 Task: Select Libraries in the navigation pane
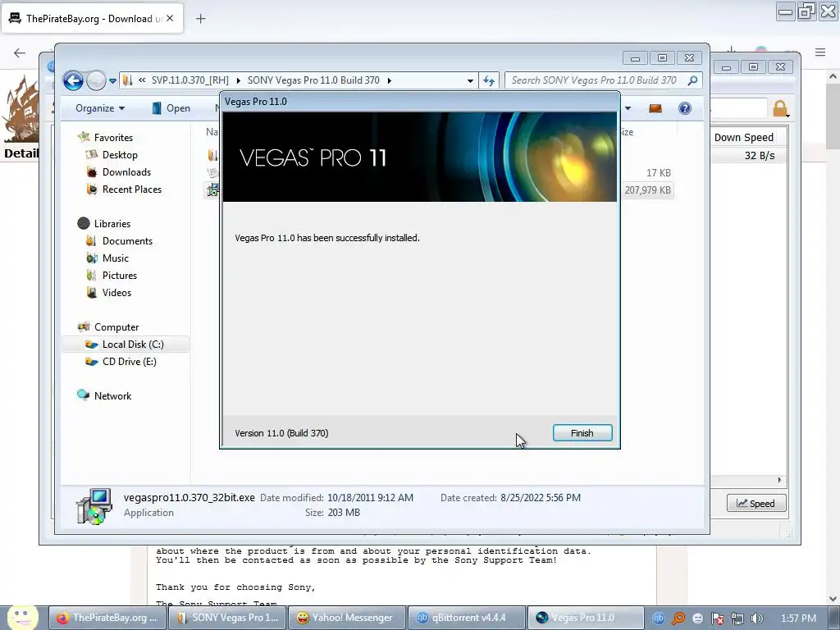[112, 223]
